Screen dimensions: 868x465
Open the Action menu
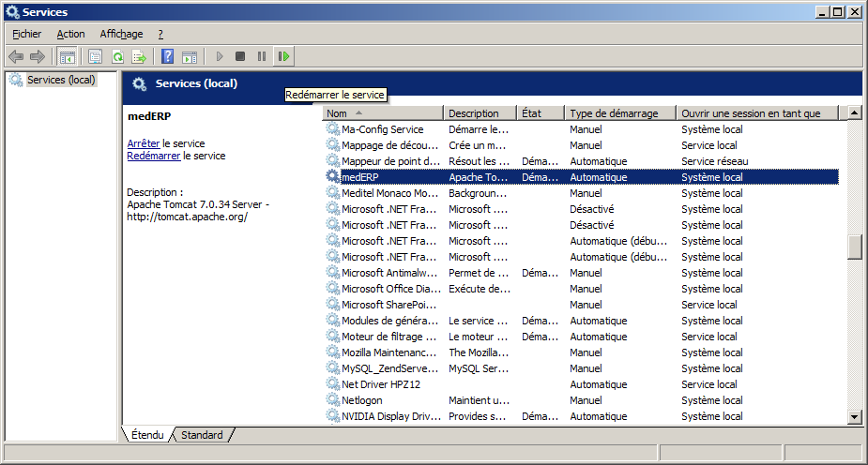(71, 34)
